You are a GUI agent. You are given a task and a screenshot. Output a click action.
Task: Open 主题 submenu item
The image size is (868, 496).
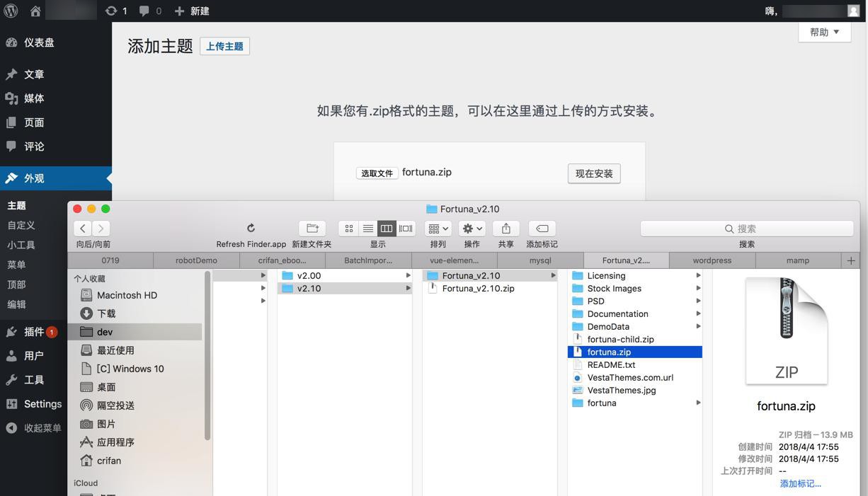point(17,205)
